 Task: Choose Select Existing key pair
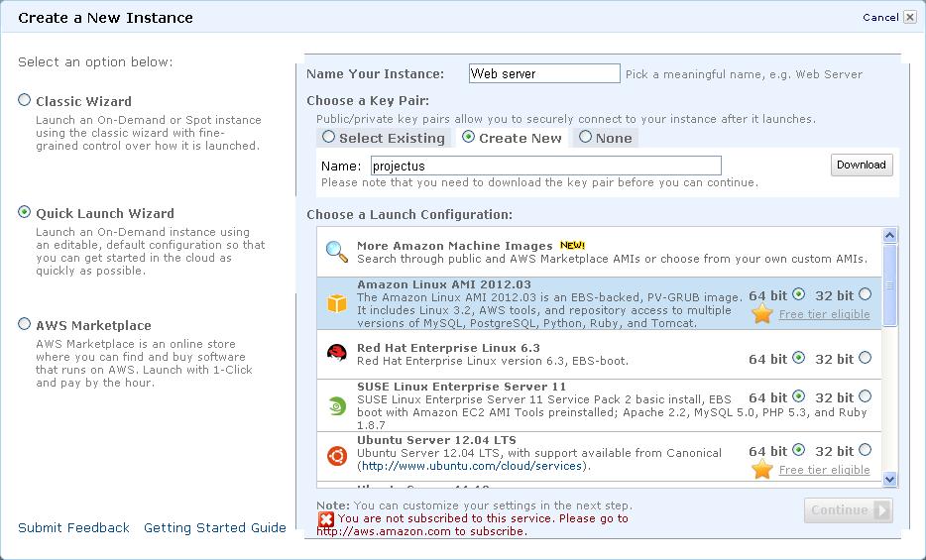point(328,137)
